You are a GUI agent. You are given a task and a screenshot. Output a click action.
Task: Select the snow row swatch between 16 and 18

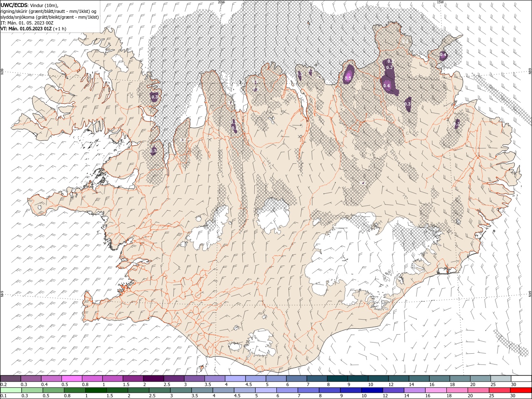click(x=439, y=379)
